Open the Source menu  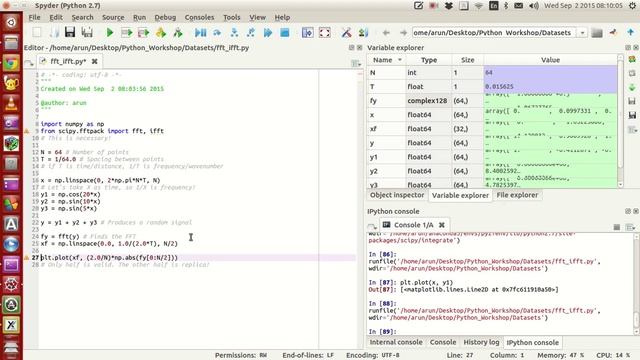(113, 18)
